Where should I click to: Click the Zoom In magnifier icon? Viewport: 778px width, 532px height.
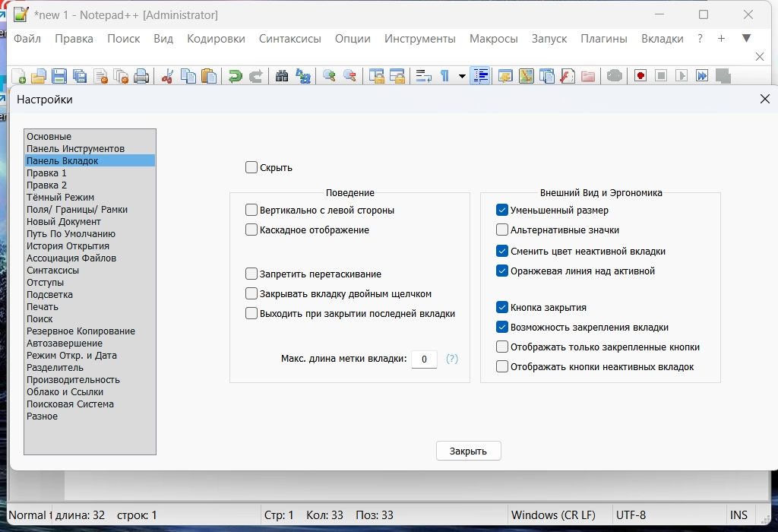coord(329,76)
